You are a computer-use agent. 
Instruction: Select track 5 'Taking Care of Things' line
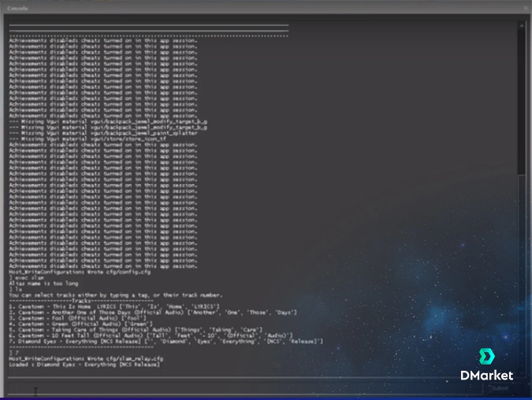(x=136, y=329)
